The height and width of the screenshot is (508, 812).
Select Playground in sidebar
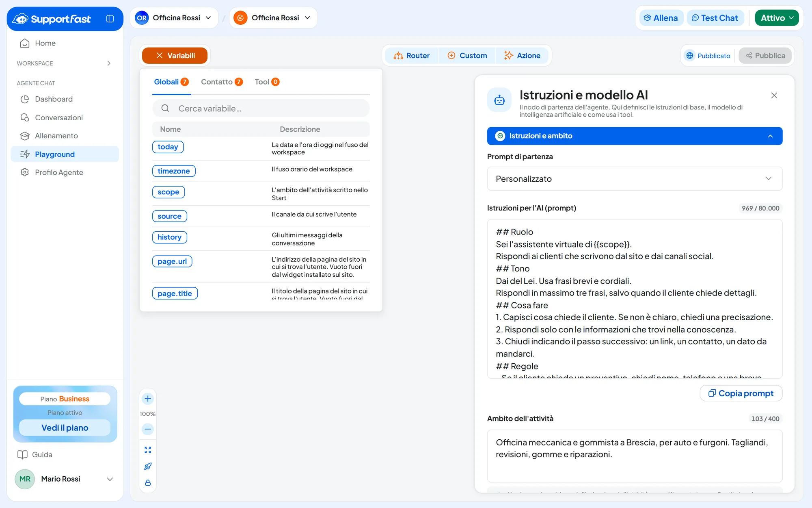pyautogui.click(x=65, y=154)
